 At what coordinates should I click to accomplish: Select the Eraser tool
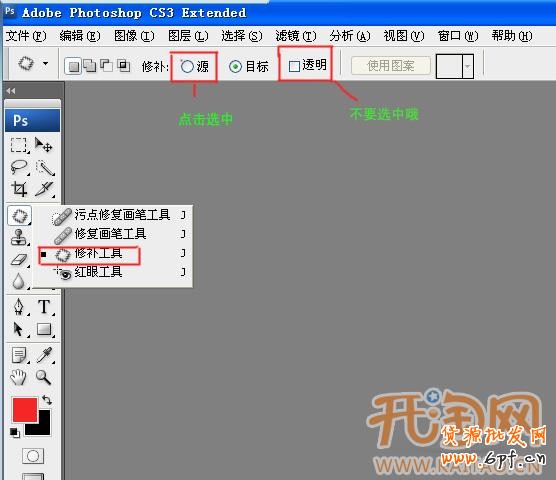[x=19, y=259]
